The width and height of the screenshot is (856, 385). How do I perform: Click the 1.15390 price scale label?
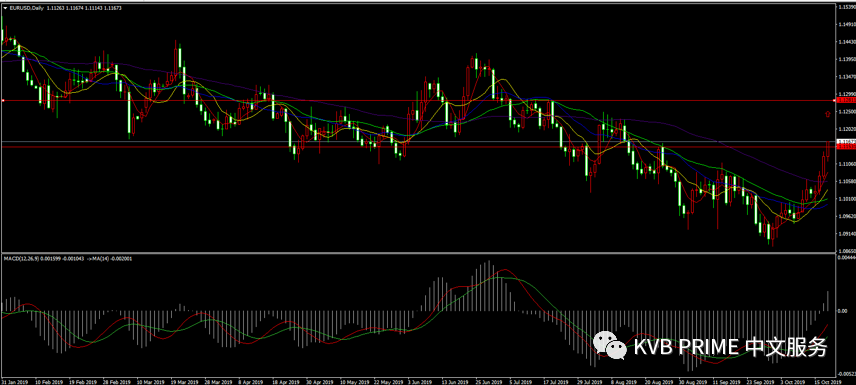pyautogui.click(x=847, y=6)
